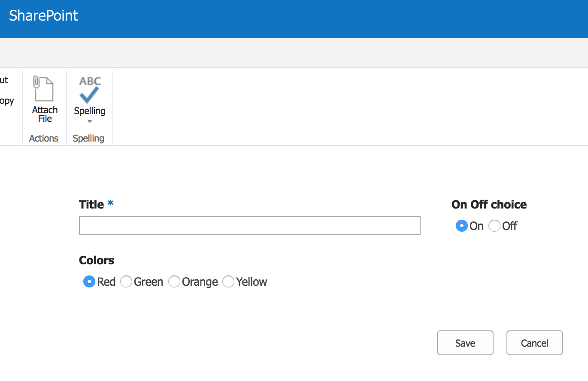Click the Spelling ribbon group label
The width and height of the screenshot is (588, 381).
(88, 138)
